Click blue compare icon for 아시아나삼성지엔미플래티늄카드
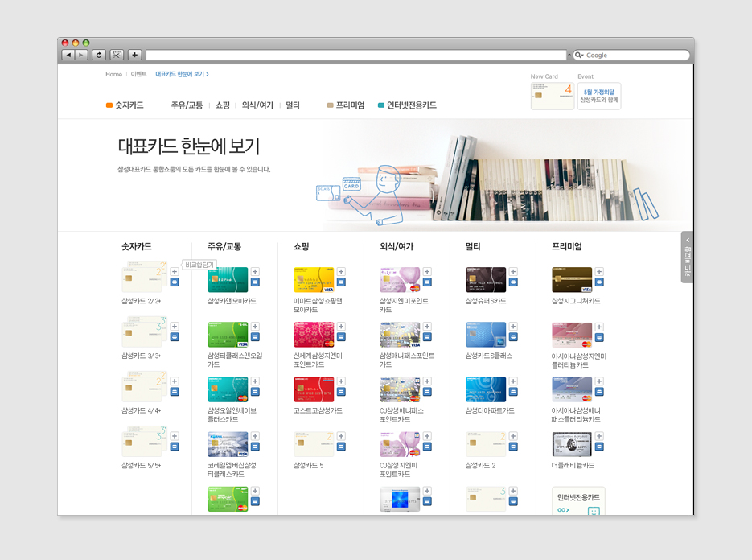The height and width of the screenshot is (560, 752). point(599,337)
